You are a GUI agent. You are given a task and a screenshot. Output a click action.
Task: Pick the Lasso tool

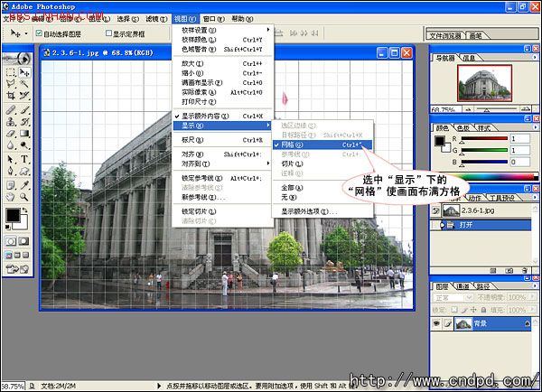tap(9, 84)
